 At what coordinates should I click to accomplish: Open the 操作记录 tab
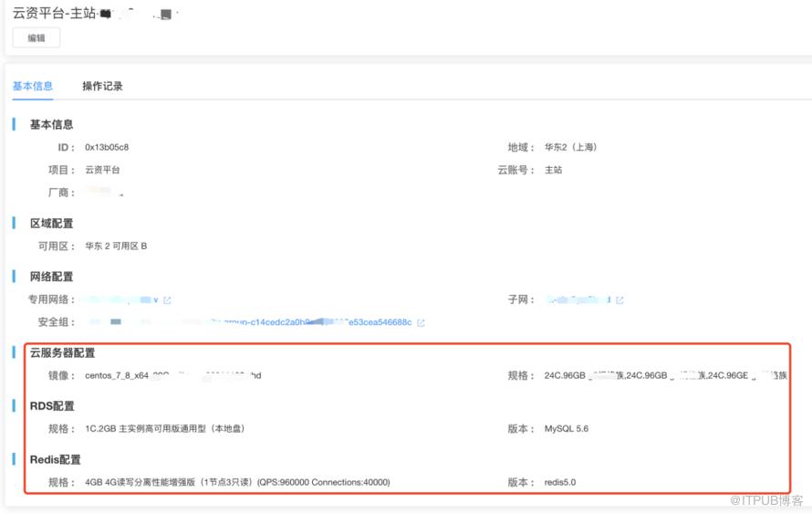pos(102,86)
